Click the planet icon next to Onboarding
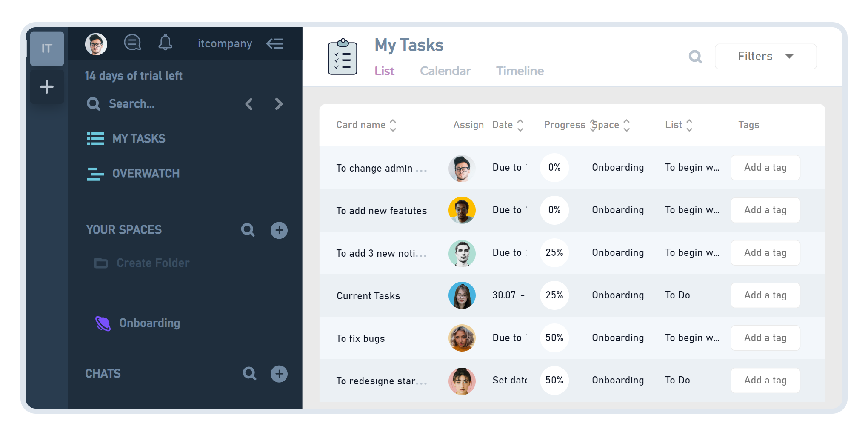Viewport: 868px width, 435px height. tap(103, 323)
